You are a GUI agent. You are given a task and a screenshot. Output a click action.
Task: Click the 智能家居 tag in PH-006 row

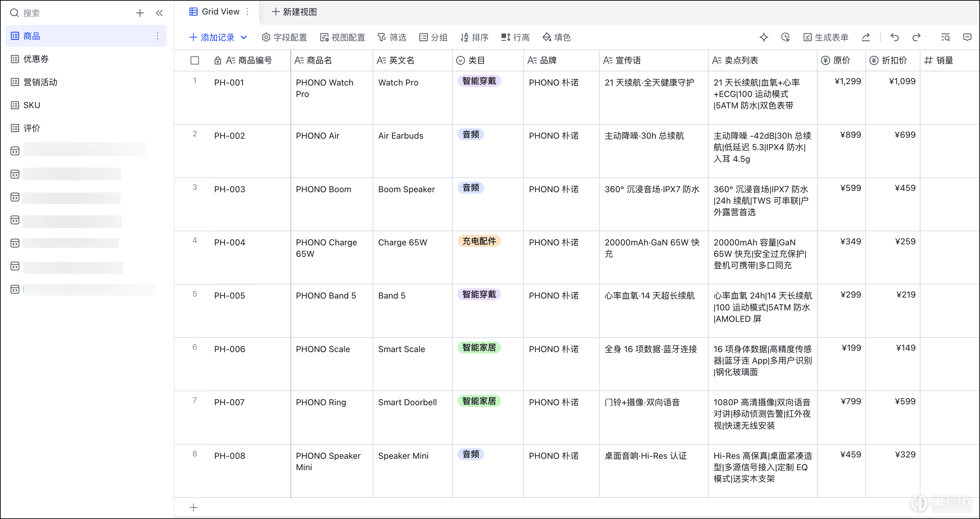[x=479, y=348]
